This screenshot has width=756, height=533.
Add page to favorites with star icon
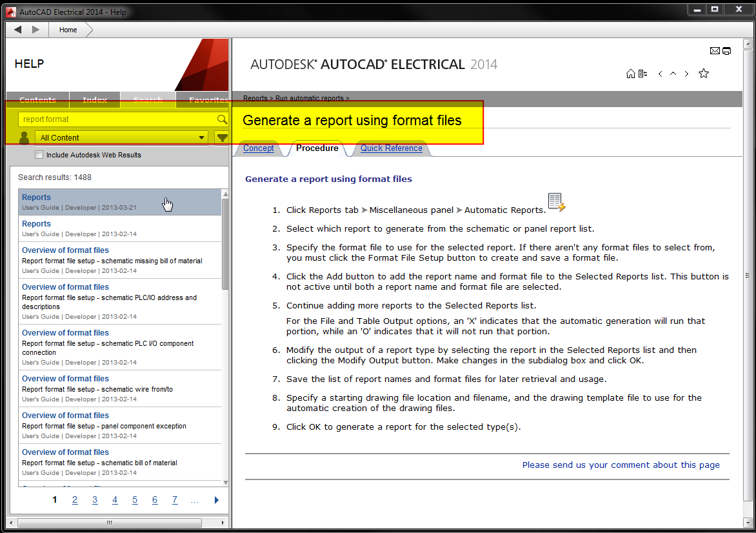tap(704, 74)
